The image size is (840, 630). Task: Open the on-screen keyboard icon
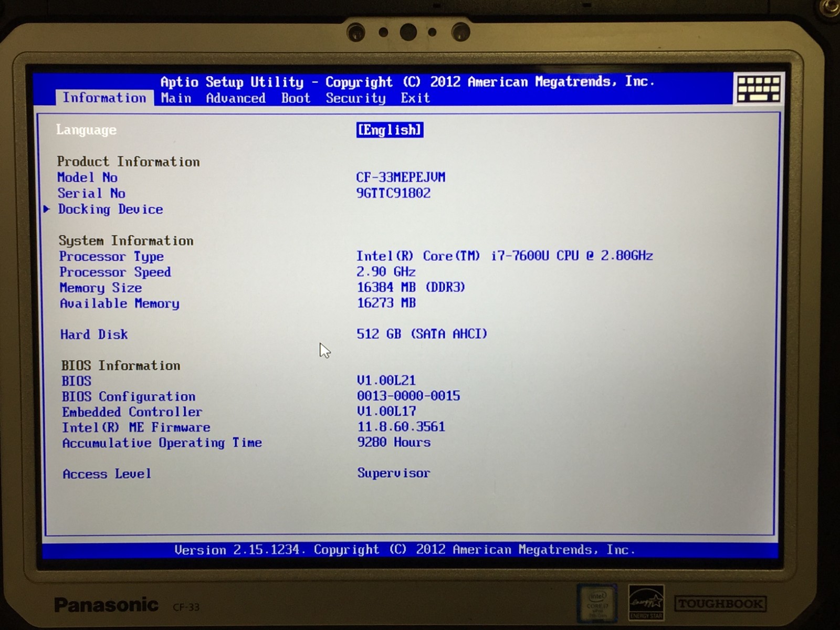click(x=759, y=89)
